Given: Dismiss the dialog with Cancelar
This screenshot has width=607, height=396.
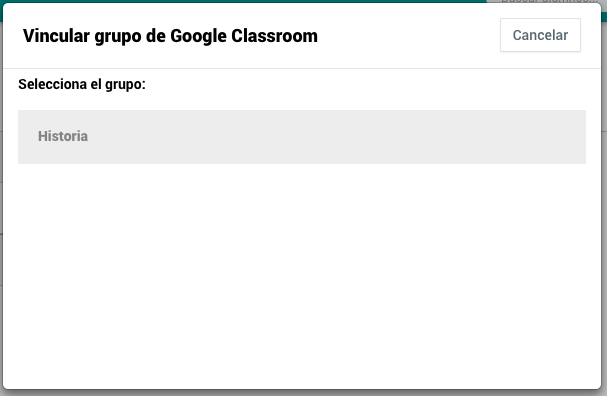Looking at the screenshot, I should point(540,35).
